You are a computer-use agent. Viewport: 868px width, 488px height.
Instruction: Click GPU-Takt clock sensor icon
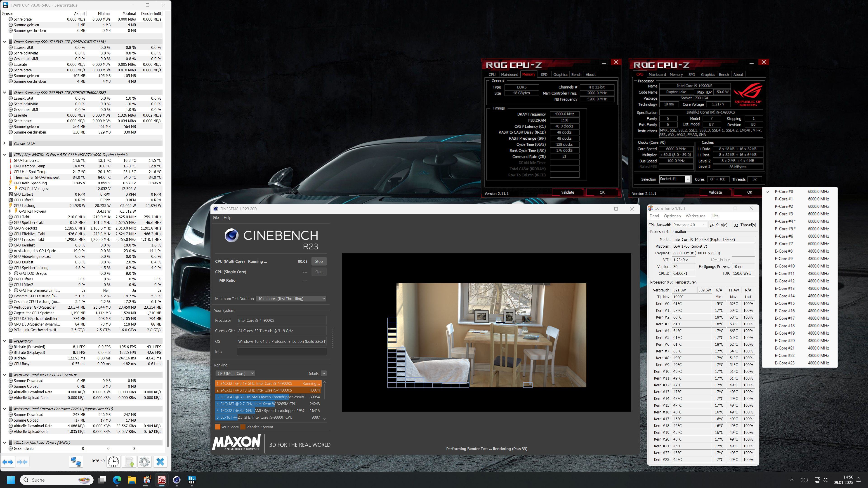[10, 217]
